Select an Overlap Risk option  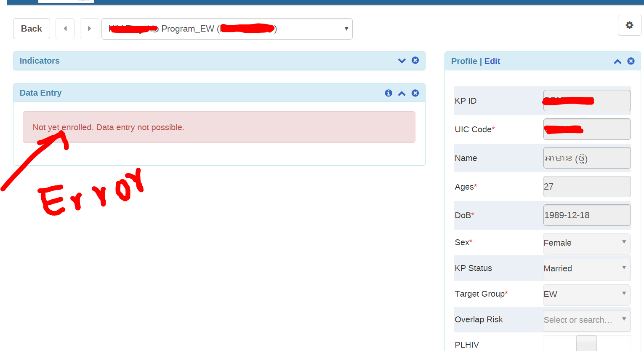(x=586, y=320)
